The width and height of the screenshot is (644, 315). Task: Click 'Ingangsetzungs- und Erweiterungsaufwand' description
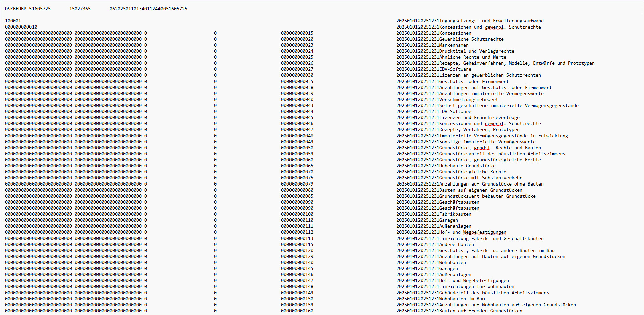pos(492,21)
